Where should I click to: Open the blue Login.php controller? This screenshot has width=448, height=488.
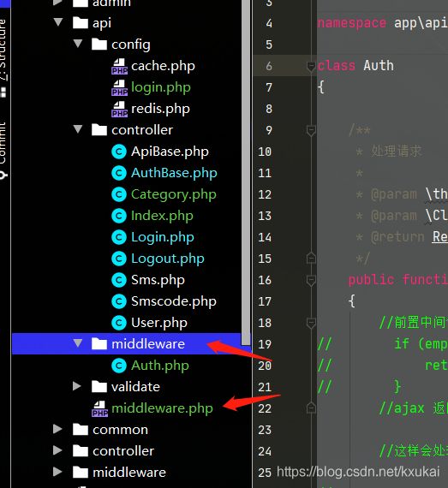(163, 237)
